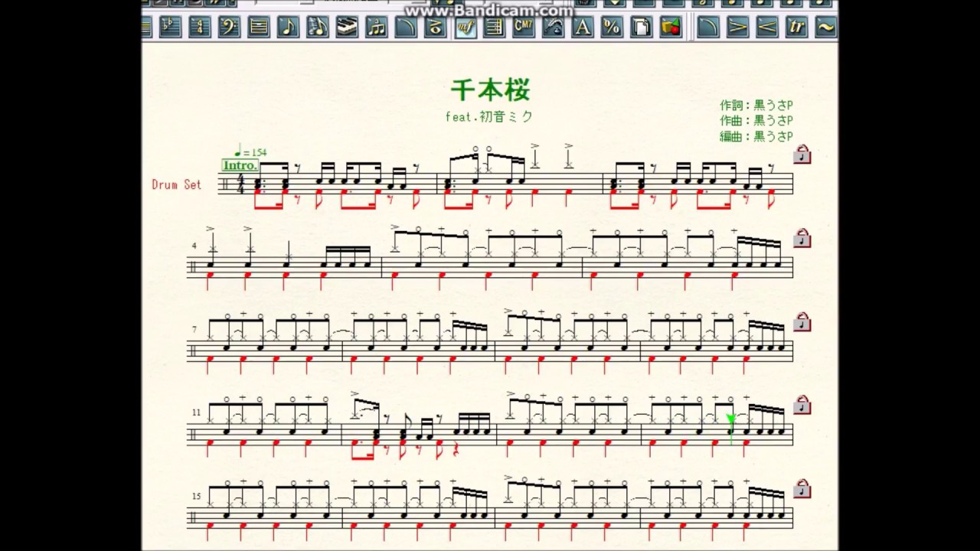Select the Time Signature 4/4 tool

(x=200, y=28)
